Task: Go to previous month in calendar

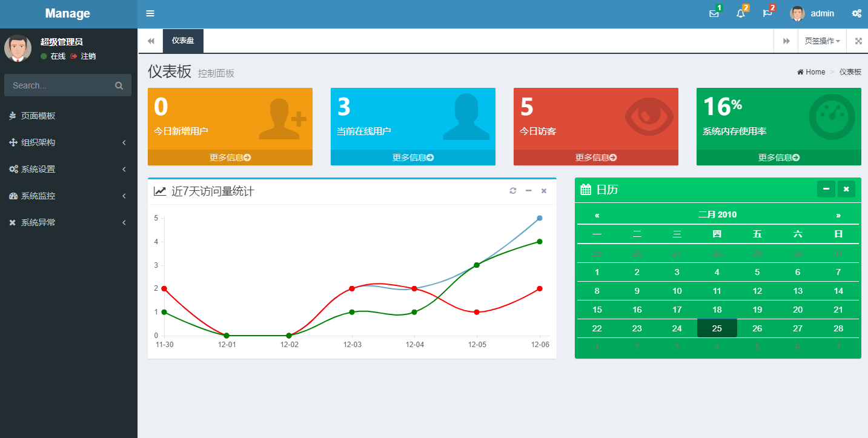Action: pos(597,215)
